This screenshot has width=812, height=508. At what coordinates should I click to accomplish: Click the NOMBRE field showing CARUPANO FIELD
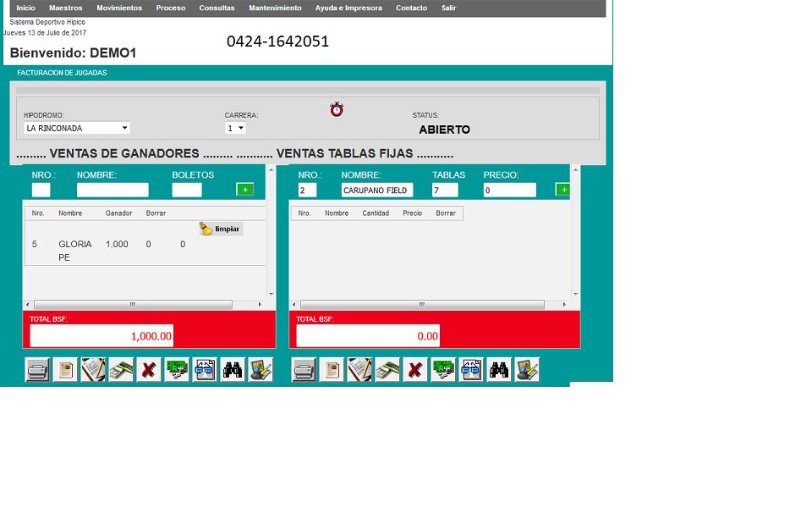point(376,190)
